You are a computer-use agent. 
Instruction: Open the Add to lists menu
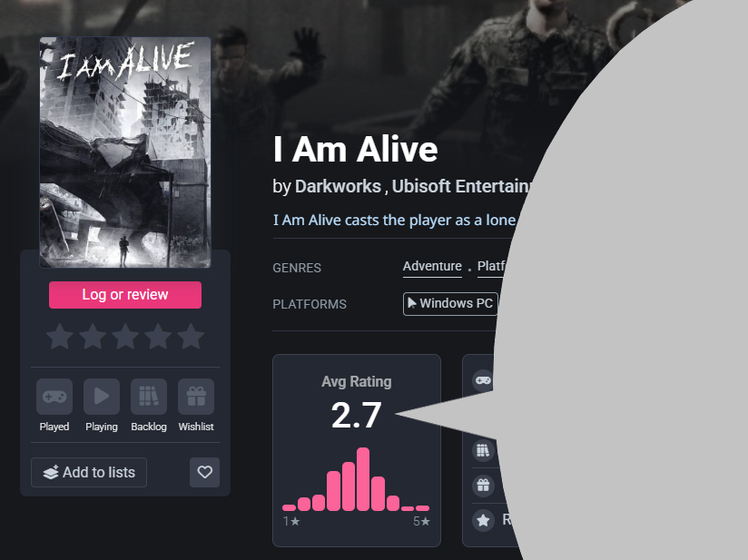click(x=89, y=472)
